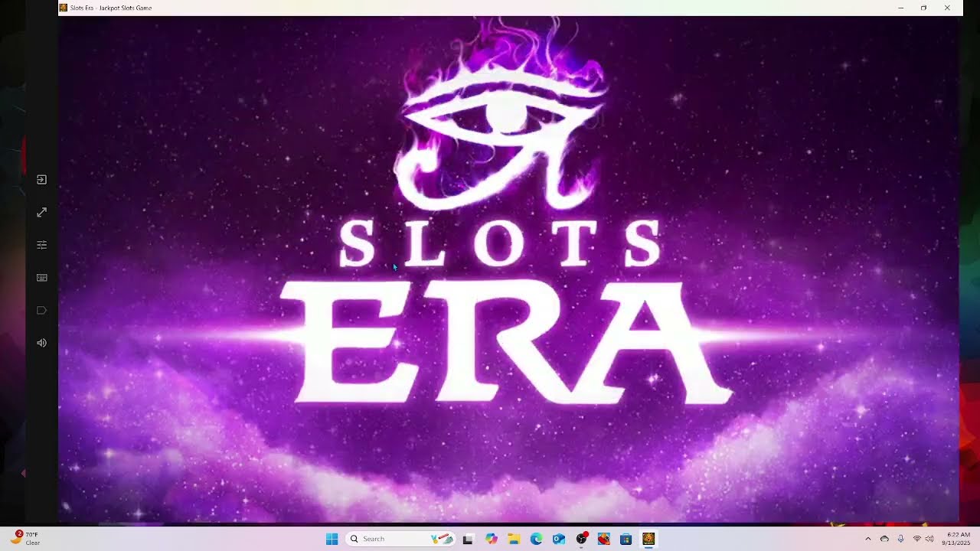Click the OneDrive cloud tray icon
980x551 pixels.
[x=884, y=539]
